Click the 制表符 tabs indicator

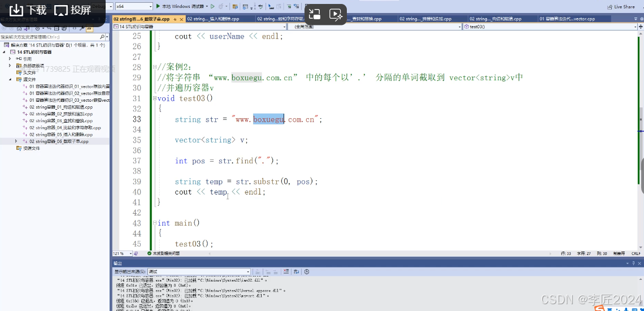point(619,254)
